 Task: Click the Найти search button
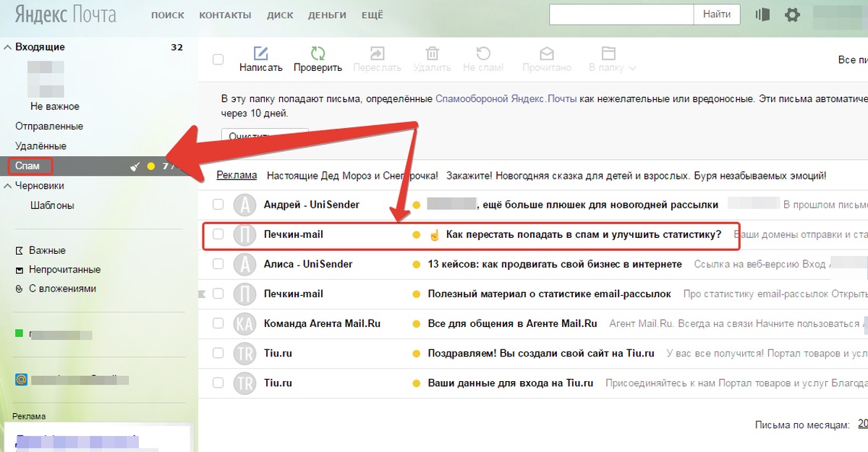pyautogui.click(x=716, y=14)
